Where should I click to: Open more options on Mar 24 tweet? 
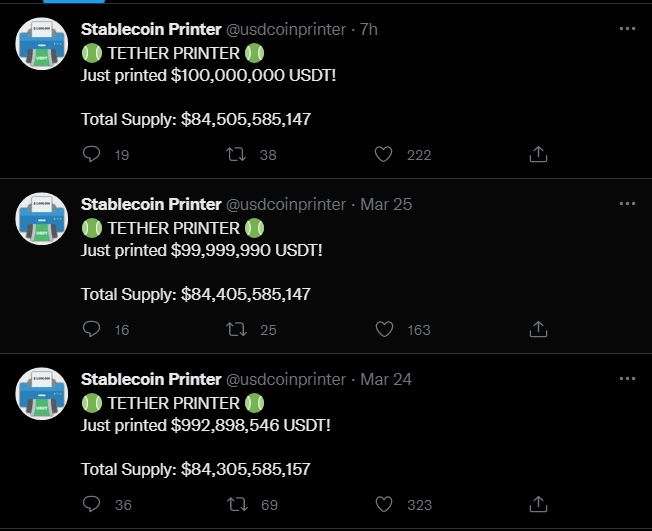(x=627, y=379)
